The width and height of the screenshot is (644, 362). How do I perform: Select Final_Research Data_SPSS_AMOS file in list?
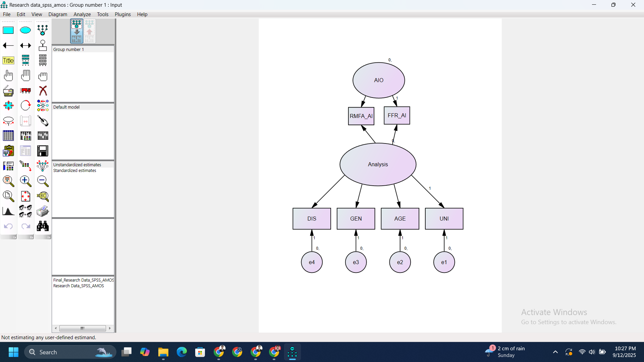pos(83,280)
